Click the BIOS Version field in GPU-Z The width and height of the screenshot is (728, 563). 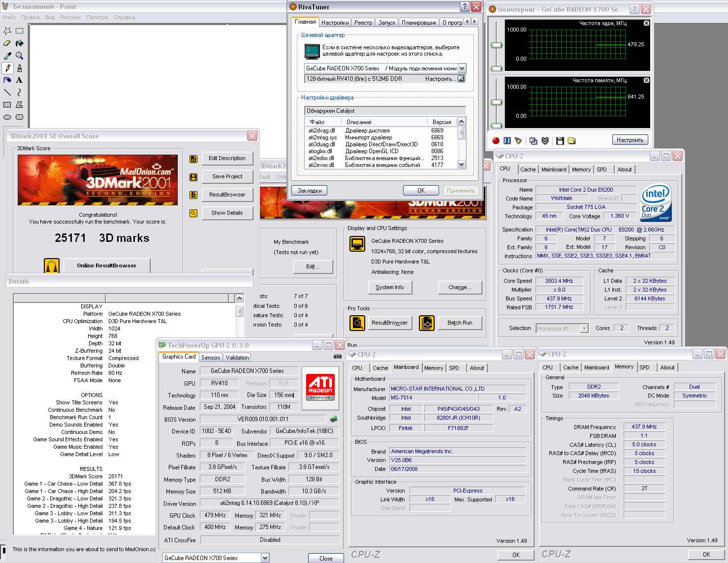(263, 419)
